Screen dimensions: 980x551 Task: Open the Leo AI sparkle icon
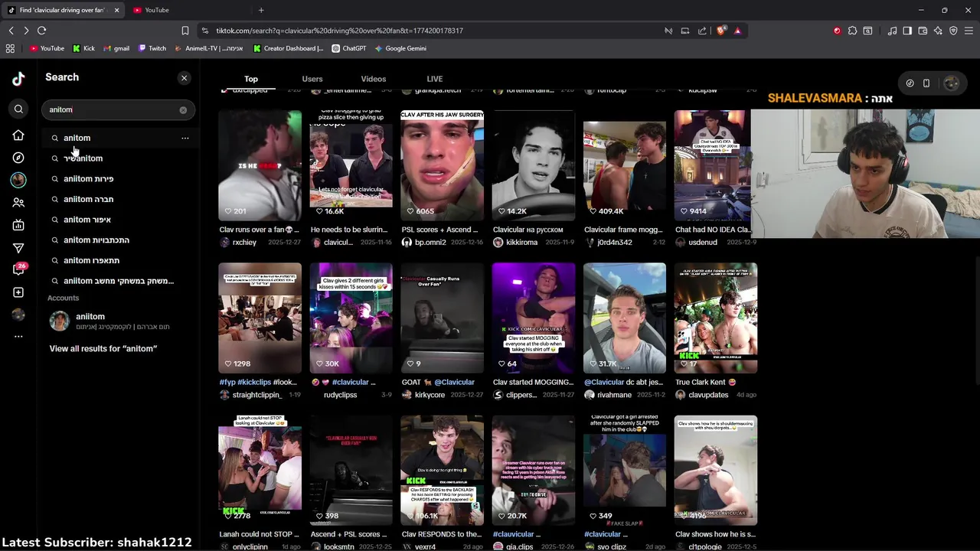938,31
